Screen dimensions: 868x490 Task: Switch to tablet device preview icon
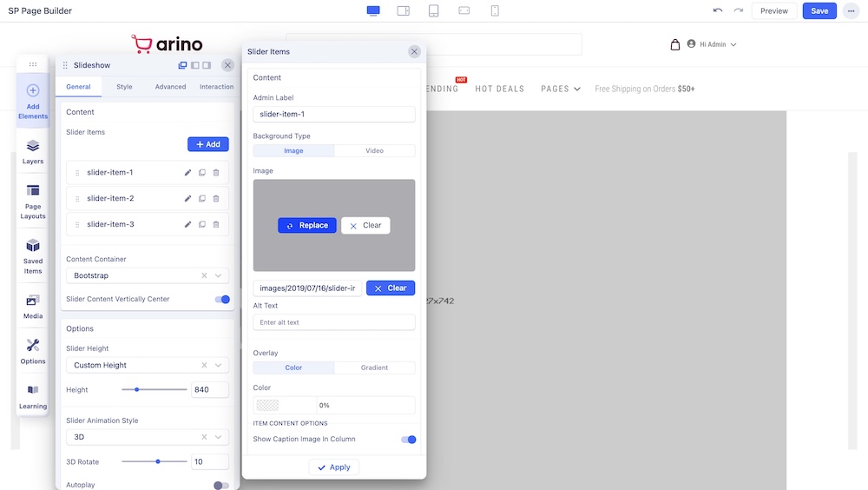[433, 10]
